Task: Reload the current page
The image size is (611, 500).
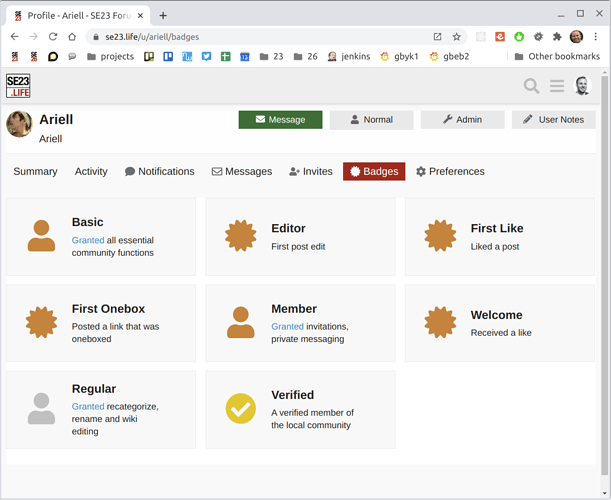Action: click(x=53, y=37)
